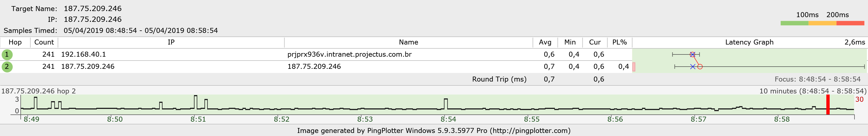Click the blue X average marker on hop 2
The width and height of the screenshot is (868, 136).
point(693,67)
